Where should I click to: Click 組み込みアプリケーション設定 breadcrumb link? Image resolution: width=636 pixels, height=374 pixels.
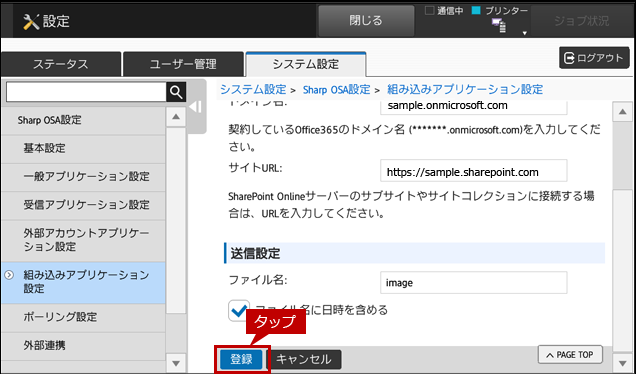pyautogui.click(x=465, y=89)
